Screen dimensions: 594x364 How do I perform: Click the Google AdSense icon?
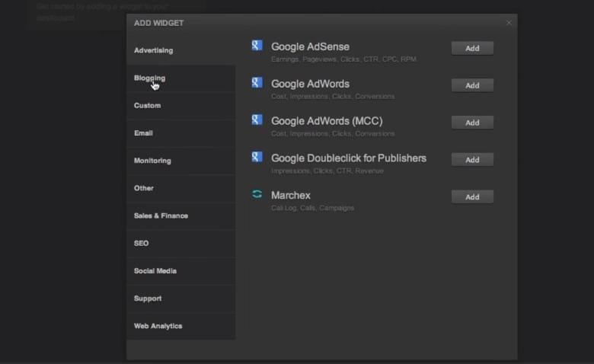point(257,46)
